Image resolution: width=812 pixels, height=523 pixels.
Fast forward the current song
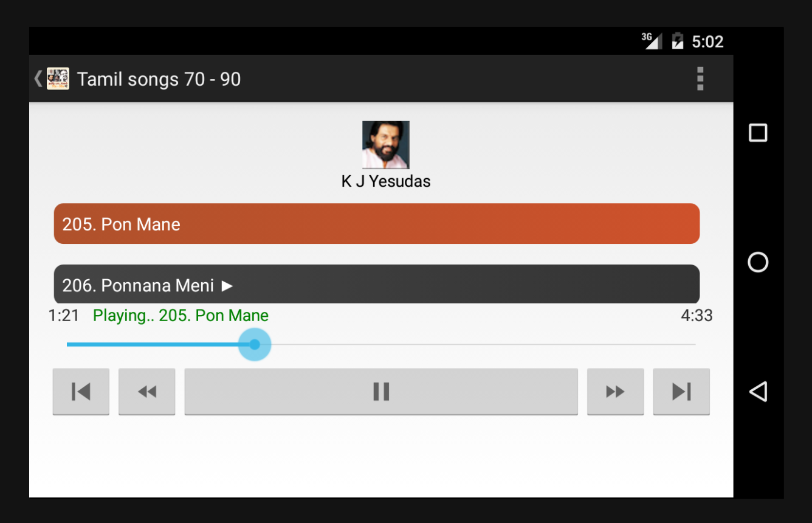(x=615, y=392)
